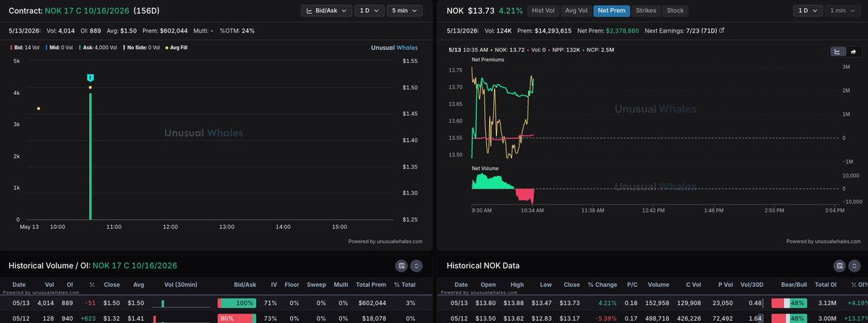Viewport: 868px width, 323px height.
Task: Sort by Total Prem column header
Action: click(x=373, y=286)
